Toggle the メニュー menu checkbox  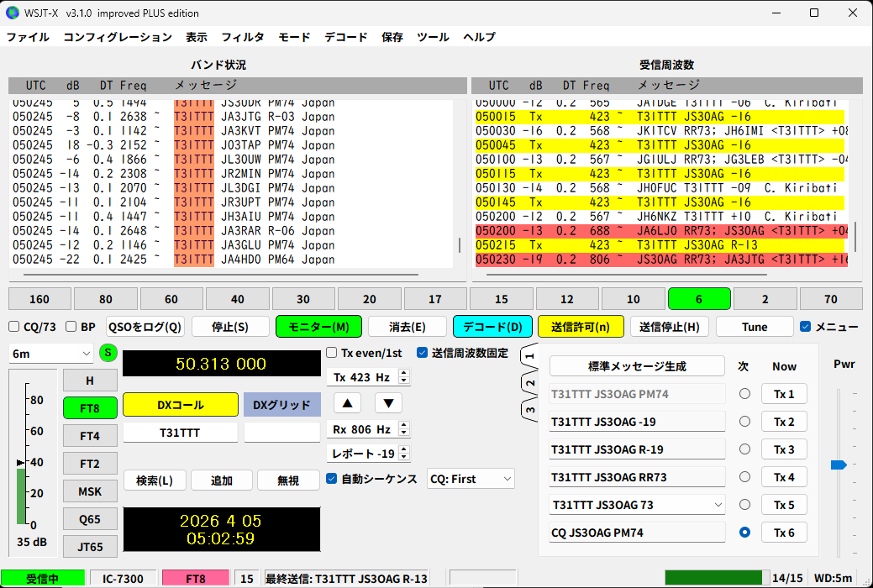click(x=805, y=327)
